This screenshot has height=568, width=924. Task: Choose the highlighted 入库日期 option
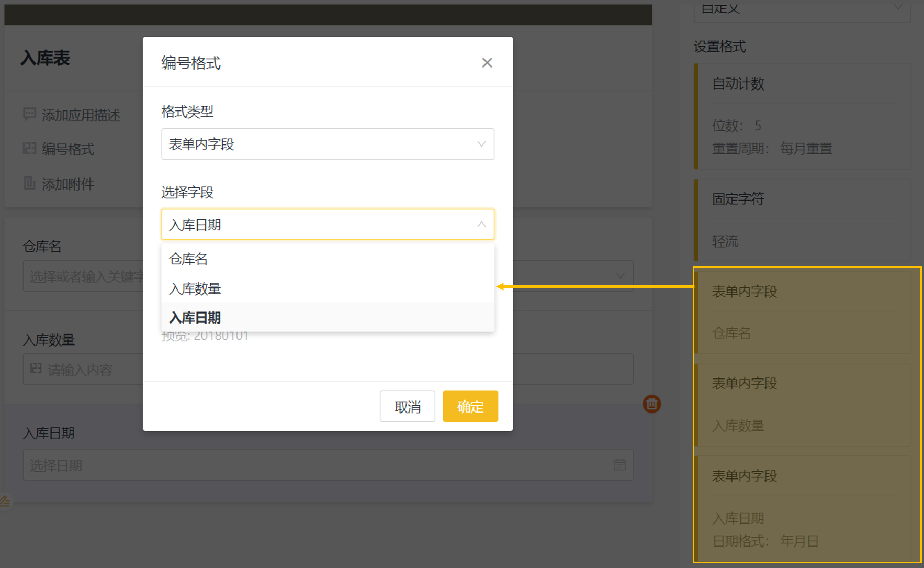(328, 317)
